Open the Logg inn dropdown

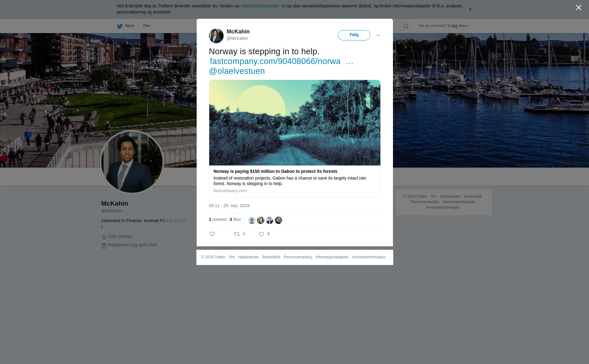(458, 26)
